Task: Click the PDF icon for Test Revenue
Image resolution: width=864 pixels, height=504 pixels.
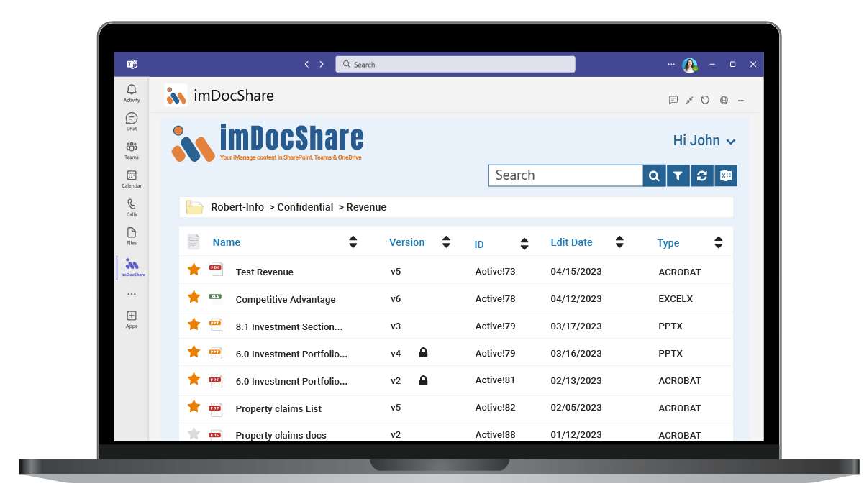Action: (216, 270)
